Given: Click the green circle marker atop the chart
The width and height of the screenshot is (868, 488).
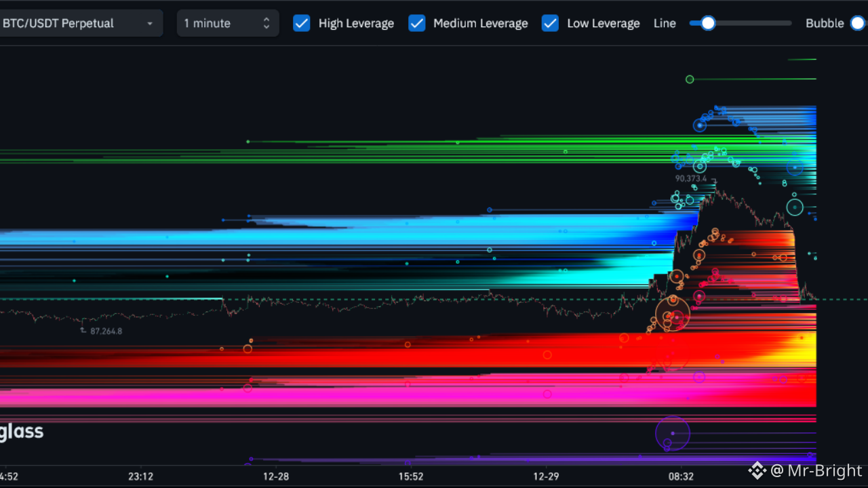Looking at the screenshot, I should 690,79.
